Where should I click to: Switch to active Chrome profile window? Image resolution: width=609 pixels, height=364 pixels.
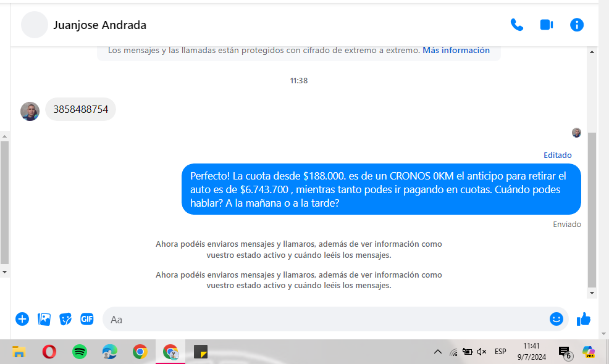[170, 352]
